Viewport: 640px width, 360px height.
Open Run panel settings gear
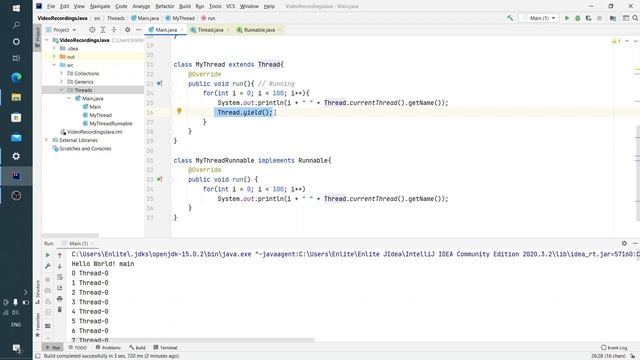pos(624,243)
